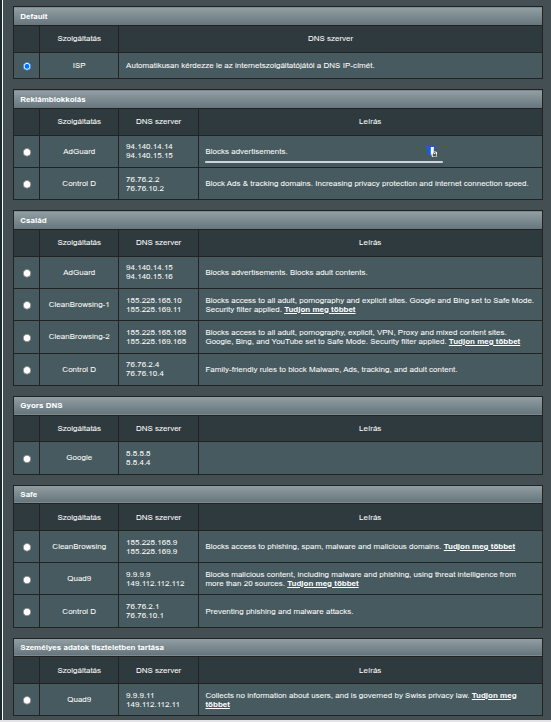Open Tudjon meg többet link for CleanBrowsing-1

[319, 309]
